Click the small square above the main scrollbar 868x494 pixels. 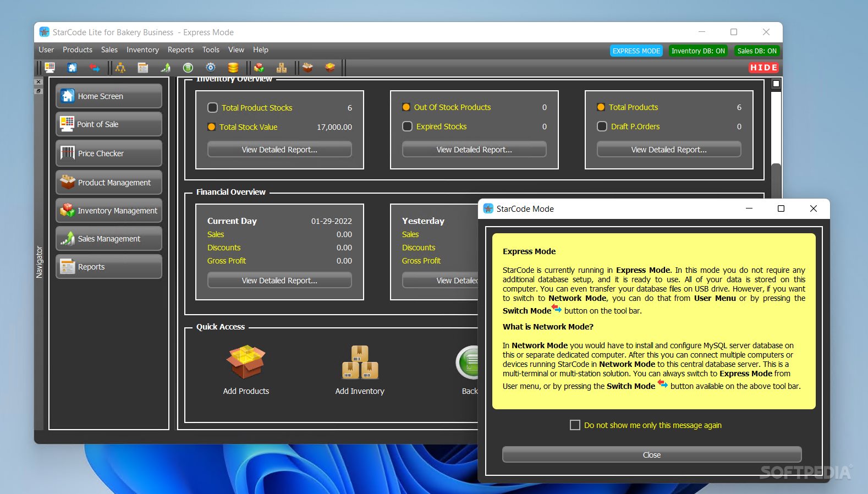point(776,84)
